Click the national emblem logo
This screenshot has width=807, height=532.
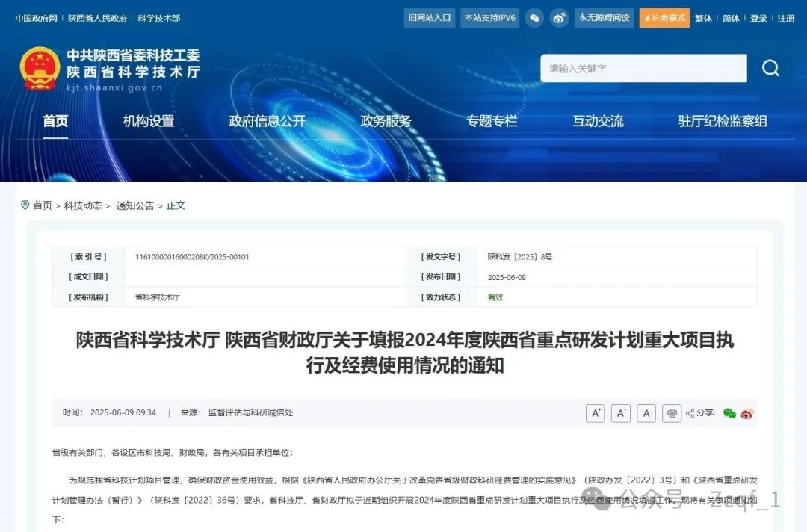40,69
